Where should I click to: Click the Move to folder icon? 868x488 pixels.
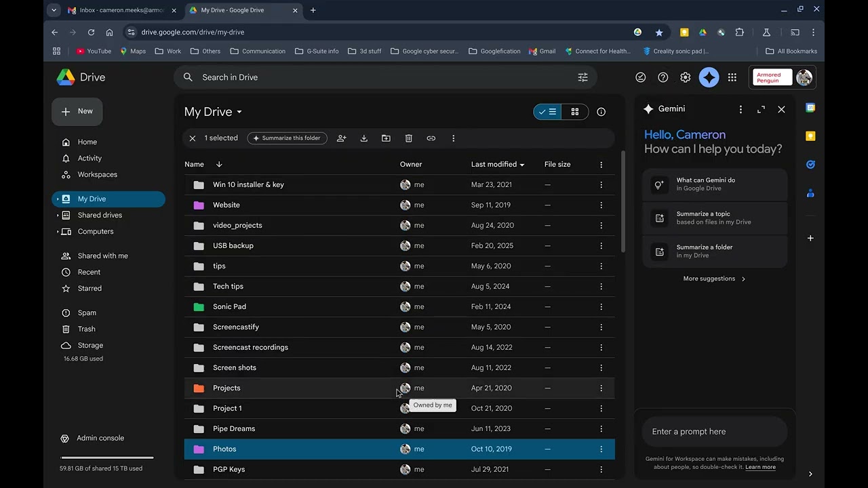[x=386, y=138]
